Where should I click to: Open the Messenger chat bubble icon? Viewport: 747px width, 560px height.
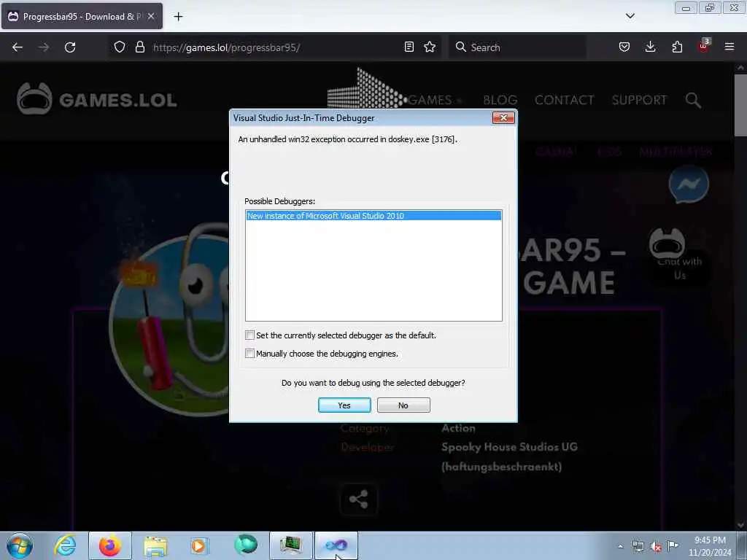click(689, 184)
